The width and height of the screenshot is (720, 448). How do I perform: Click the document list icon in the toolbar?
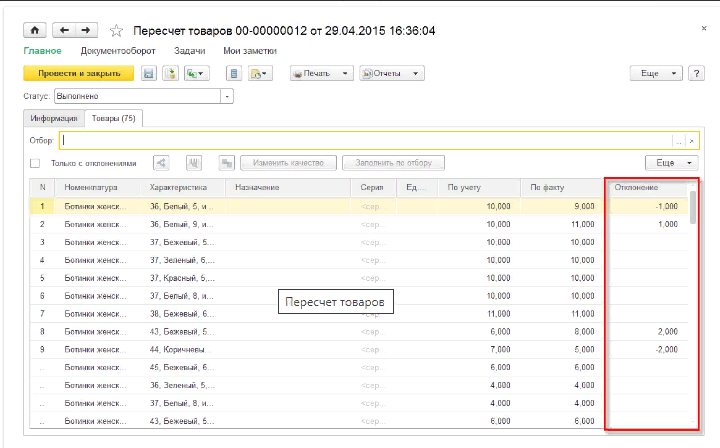[x=233, y=73]
